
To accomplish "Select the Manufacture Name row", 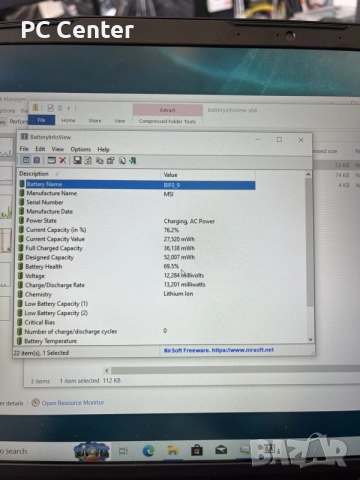I will pos(137,193).
